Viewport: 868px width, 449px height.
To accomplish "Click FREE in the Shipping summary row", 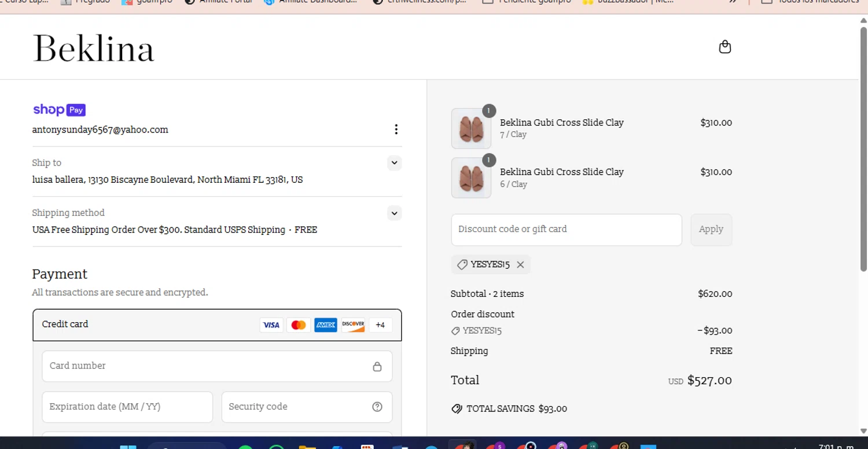I will click(x=721, y=351).
